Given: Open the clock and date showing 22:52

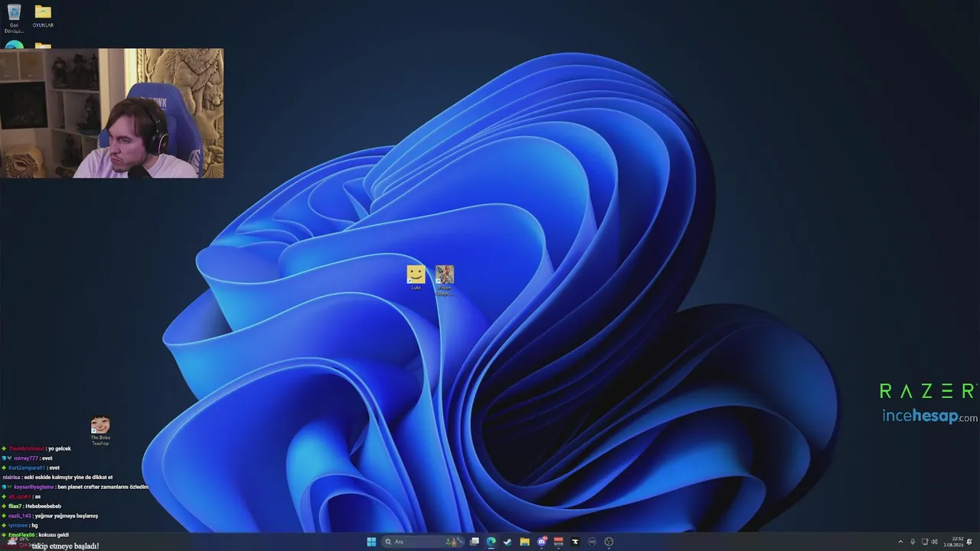Looking at the screenshot, I should pyautogui.click(x=953, y=542).
